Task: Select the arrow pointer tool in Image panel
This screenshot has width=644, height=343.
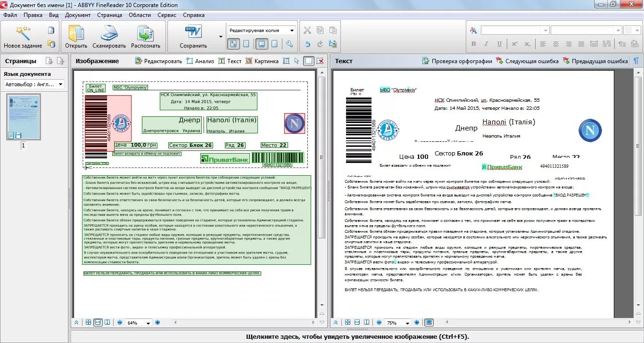Action: [297, 61]
